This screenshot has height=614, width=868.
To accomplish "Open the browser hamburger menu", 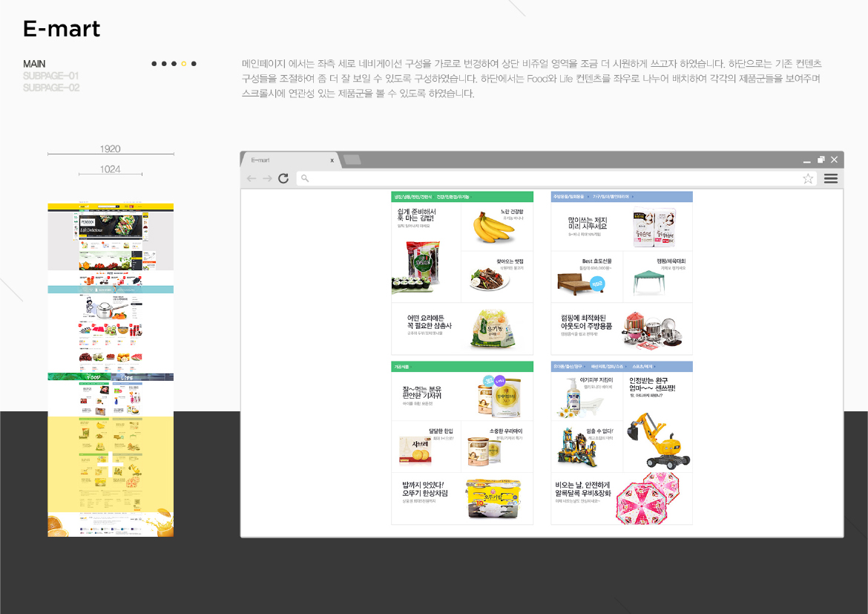I will pyautogui.click(x=831, y=178).
